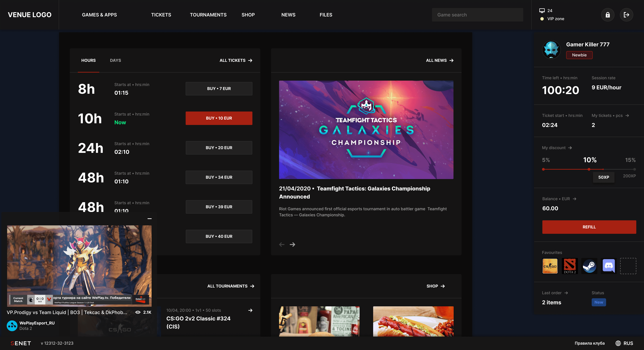Click the globe language icon

click(x=618, y=343)
